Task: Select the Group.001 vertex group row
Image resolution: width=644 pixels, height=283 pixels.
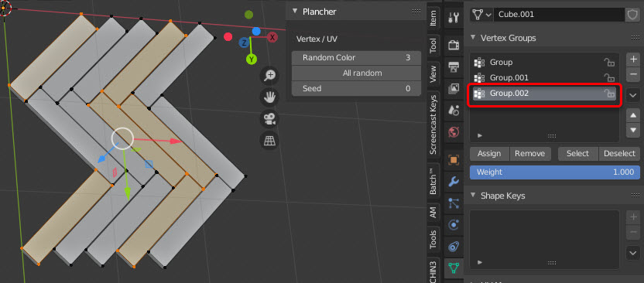Action: pyautogui.click(x=545, y=78)
